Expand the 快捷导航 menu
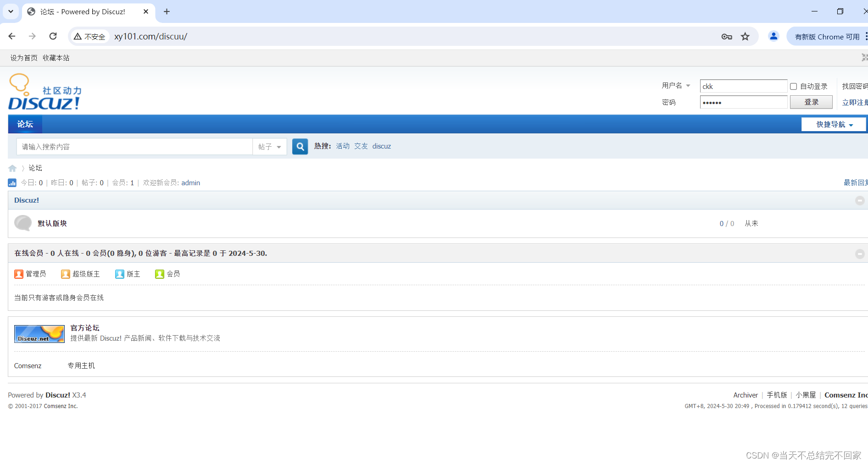Screen dimensions: 868x464 [x=834, y=124]
